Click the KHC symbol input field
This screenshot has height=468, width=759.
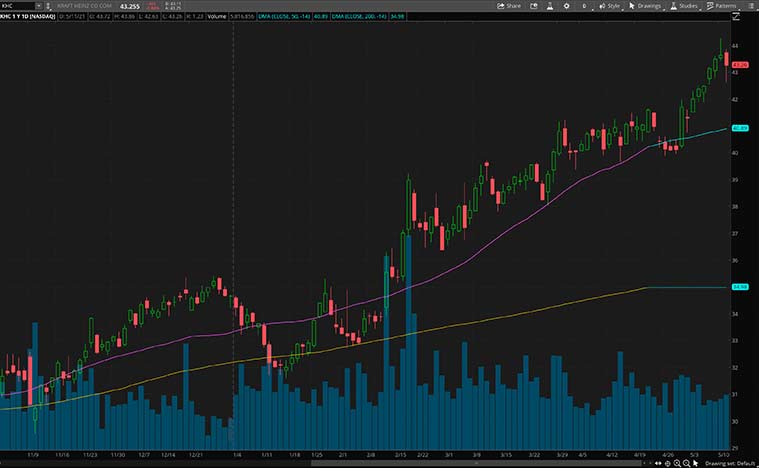click(x=17, y=6)
